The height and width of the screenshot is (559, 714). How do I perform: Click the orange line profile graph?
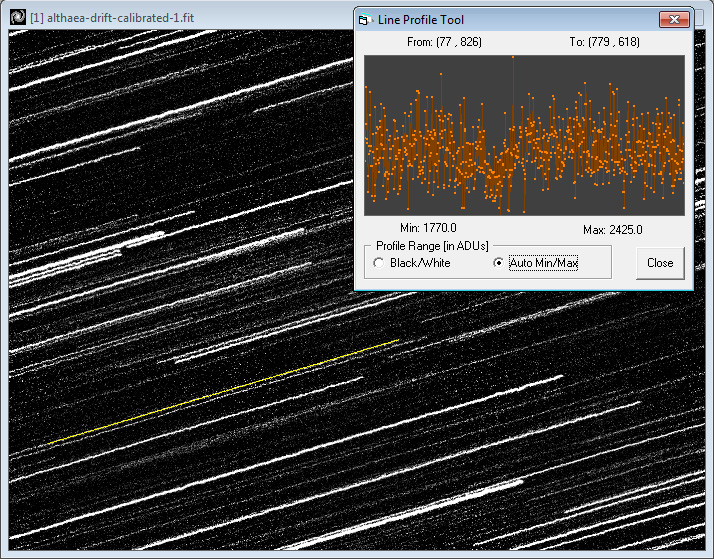pyautogui.click(x=524, y=136)
